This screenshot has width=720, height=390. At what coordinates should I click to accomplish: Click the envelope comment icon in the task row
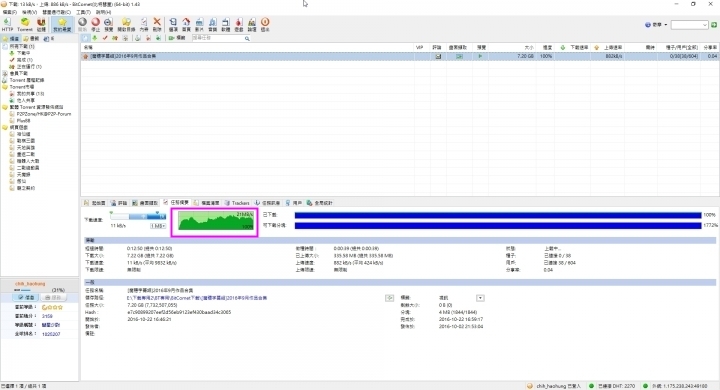pyautogui.click(x=438, y=57)
